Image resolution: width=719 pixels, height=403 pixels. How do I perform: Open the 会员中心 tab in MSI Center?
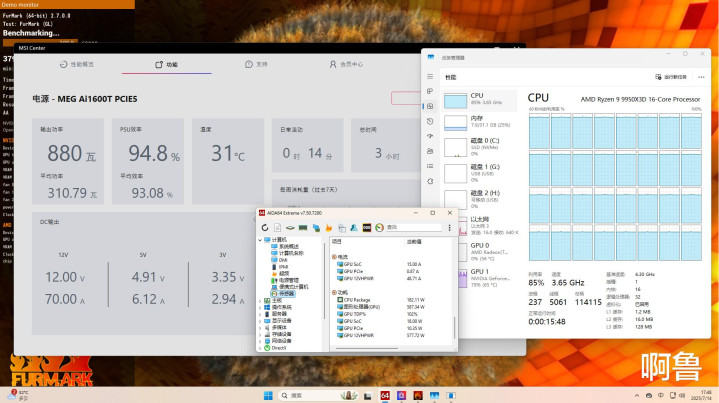346,64
